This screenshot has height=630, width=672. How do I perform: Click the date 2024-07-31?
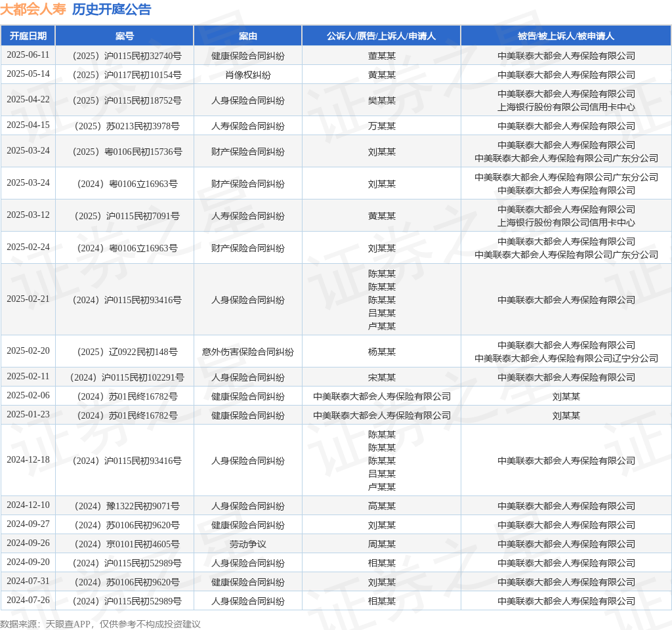point(28,581)
